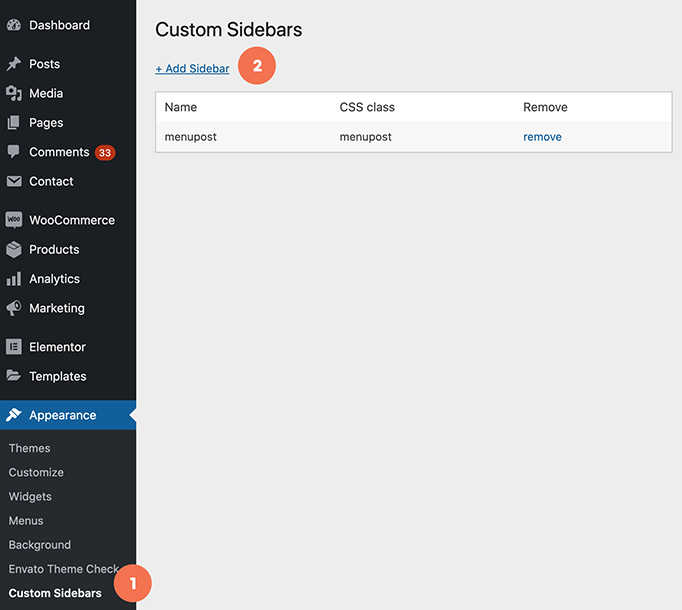Open the Appearance menu

[x=62, y=415]
